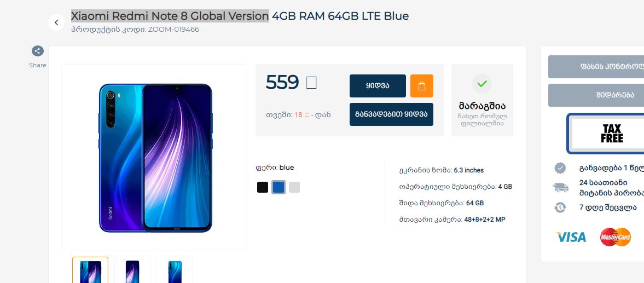This screenshot has width=644, height=283.
Task: Click the green in-stock checkmark icon
Action: pos(481,84)
